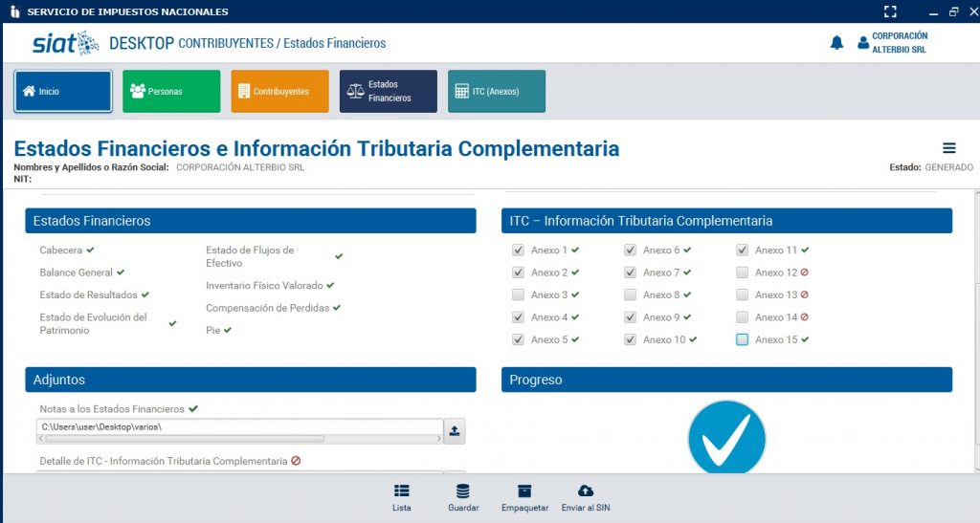Click the Guardar database icon
Image resolution: width=980 pixels, height=523 pixels.
(x=462, y=491)
